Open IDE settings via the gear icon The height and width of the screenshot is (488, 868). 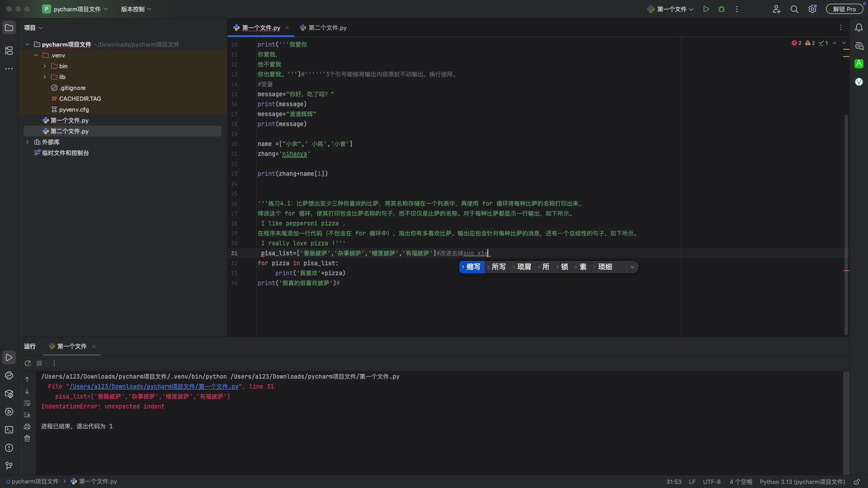(812, 9)
